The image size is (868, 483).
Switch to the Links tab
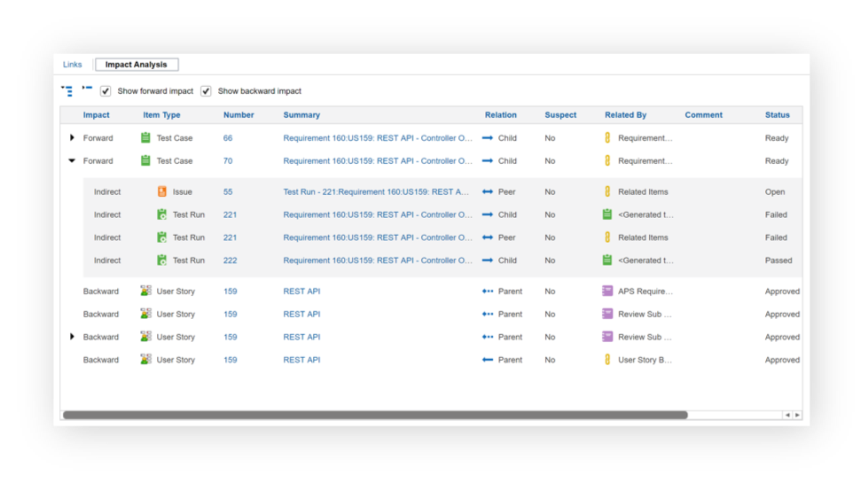point(72,65)
